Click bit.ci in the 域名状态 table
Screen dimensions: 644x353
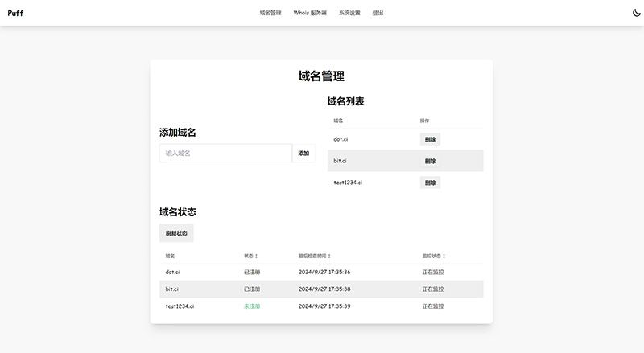(x=171, y=289)
